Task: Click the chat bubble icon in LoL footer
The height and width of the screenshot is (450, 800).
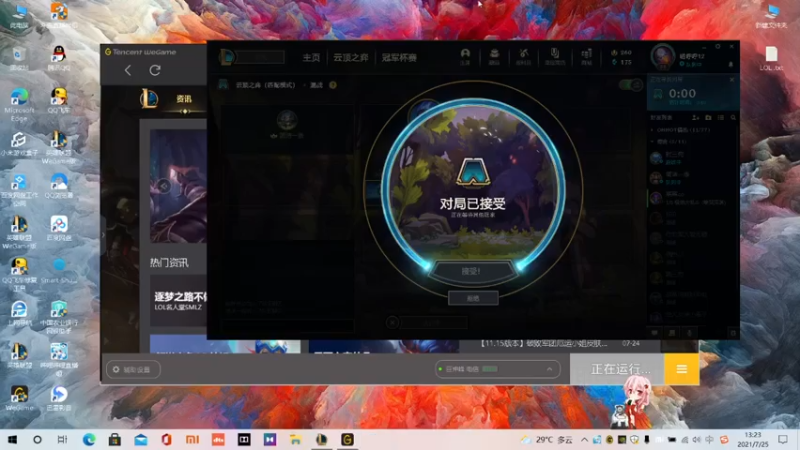Action: (x=655, y=333)
